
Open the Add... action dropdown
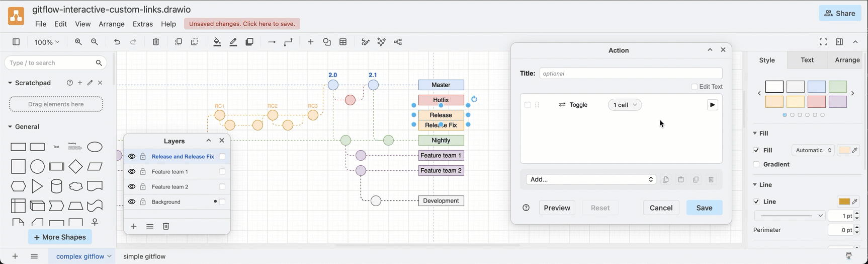(591, 179)
